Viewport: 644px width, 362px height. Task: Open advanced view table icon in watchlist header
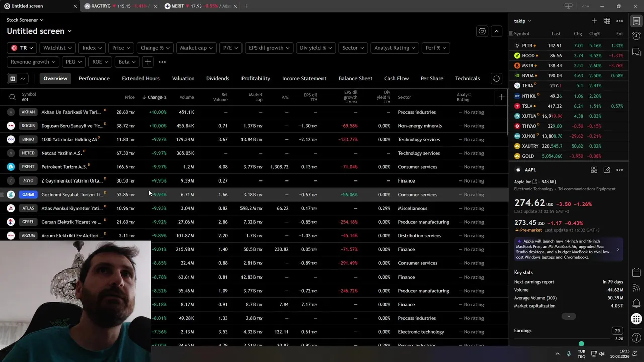(607, 21)
